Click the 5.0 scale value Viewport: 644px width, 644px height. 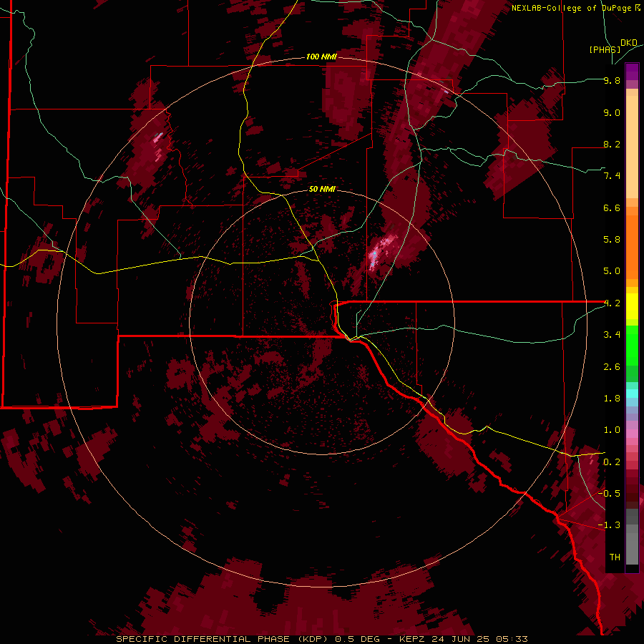tap(612, 271)
